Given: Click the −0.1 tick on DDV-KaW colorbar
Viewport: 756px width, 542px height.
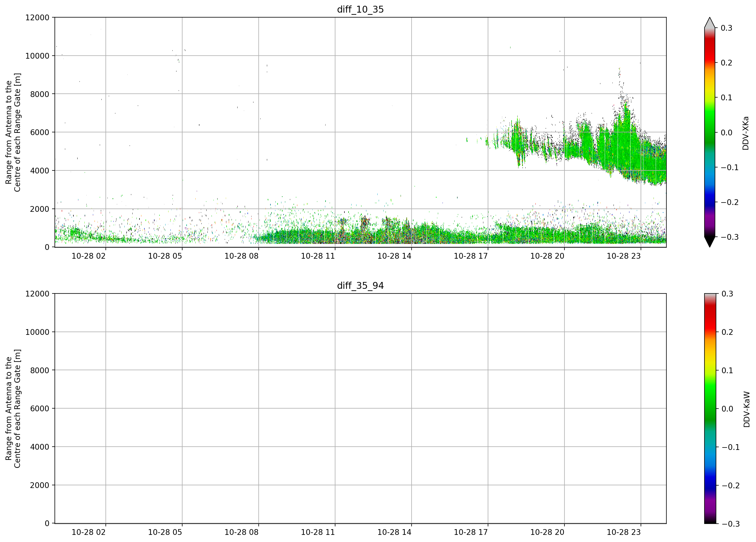Looking at the screenshot, I should tap(731, 447).
